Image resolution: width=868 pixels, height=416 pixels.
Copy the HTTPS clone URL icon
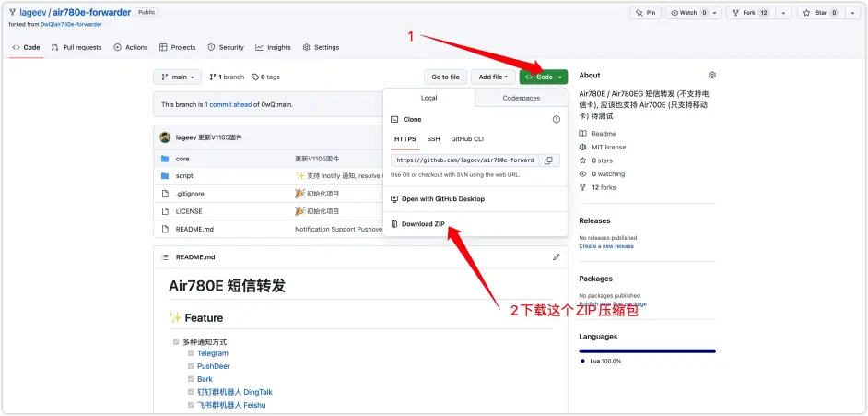click(548, 160)
